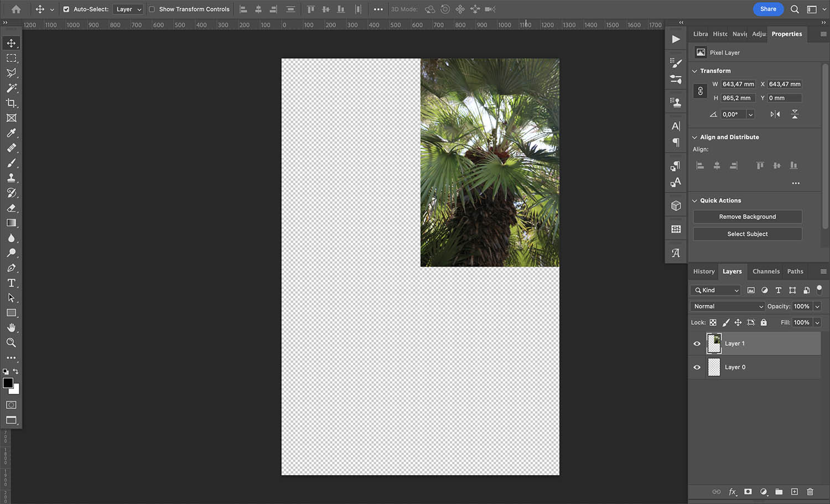Image resolution: width=830 pixels, height=504 pixels.
Task: Enable Show Transform Controls
Action: pyautogui.click(x=152, y=9)
